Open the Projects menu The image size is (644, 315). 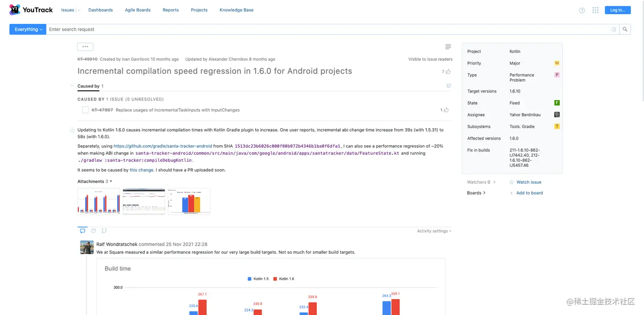coord(199,10)
